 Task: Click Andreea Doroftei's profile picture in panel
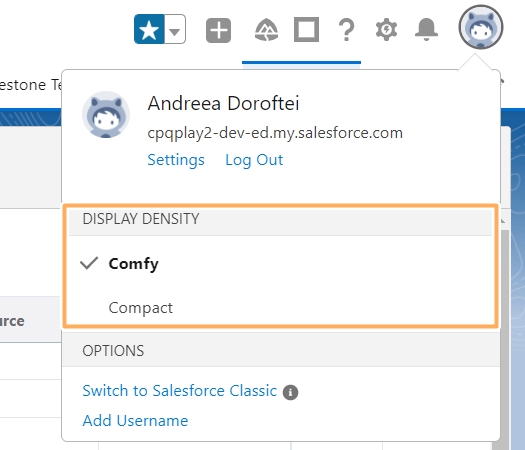106,115
